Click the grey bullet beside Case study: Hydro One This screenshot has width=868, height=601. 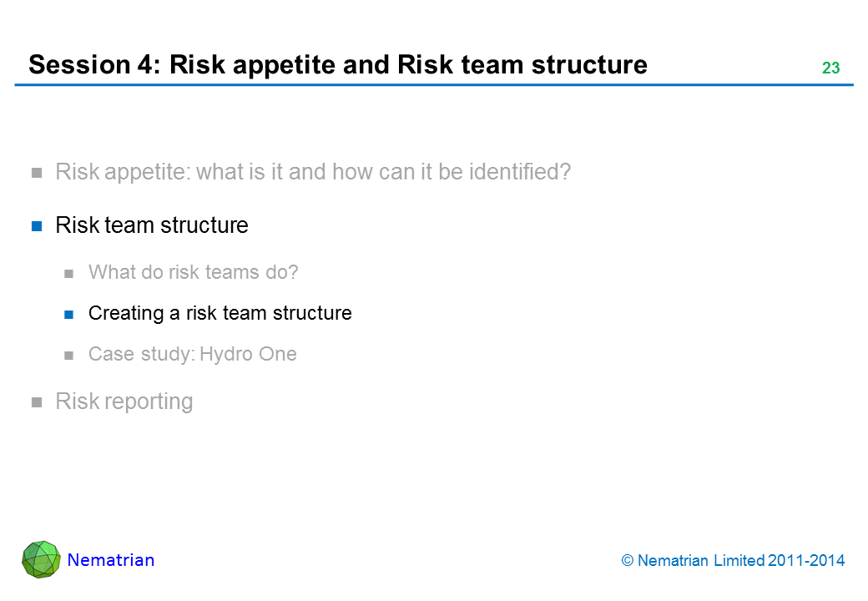coord(70,355)
